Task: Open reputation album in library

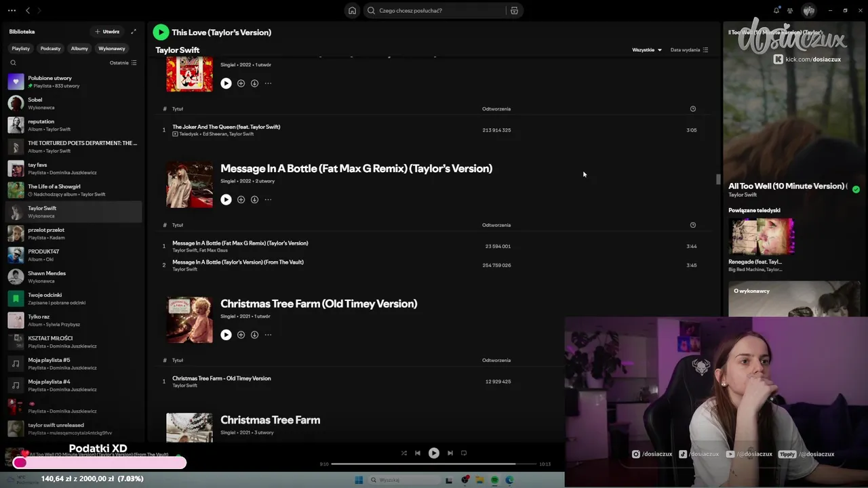Action: tap(73, 125)
